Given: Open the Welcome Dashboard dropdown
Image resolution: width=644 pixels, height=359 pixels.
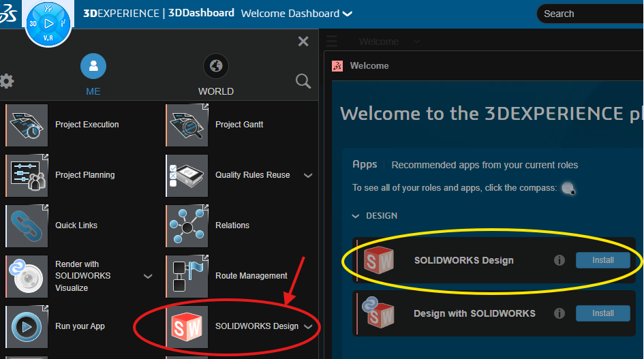Looking at the screenshot, I should [x=348, y=14].
